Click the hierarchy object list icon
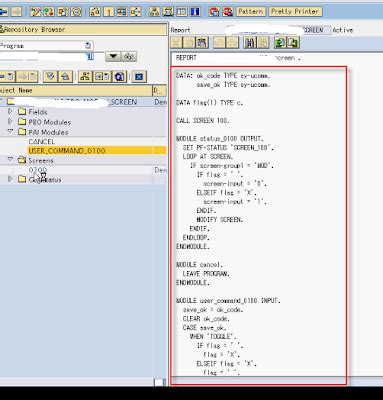The image size is (383, 400). pos(85,77)
